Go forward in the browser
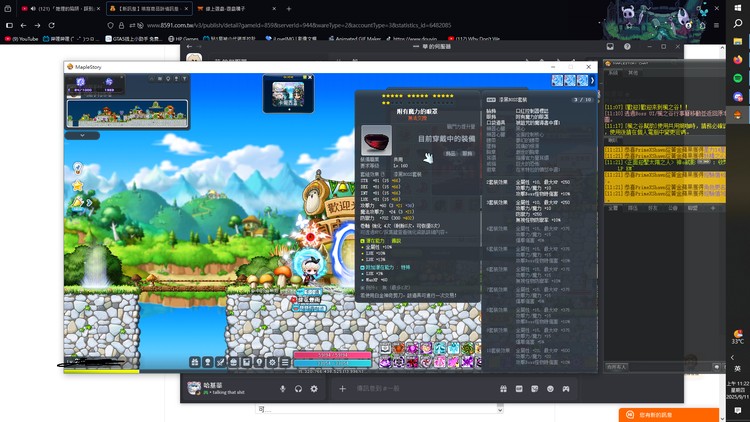 pyautogui.click(x=37, y=25)
